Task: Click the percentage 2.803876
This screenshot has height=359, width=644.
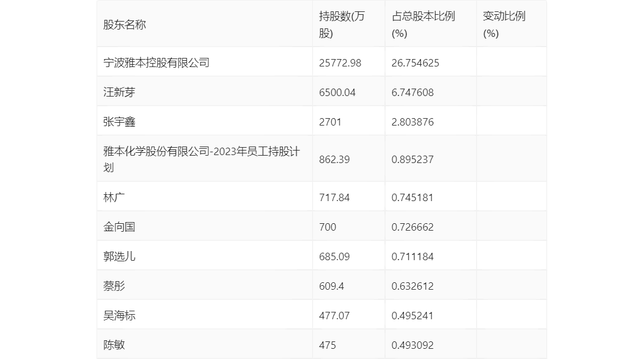Action: pyautogui.click(x=412, y=122)
